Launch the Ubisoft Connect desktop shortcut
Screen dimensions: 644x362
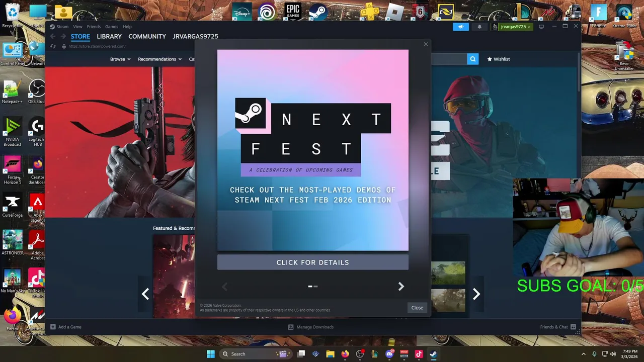267,11
